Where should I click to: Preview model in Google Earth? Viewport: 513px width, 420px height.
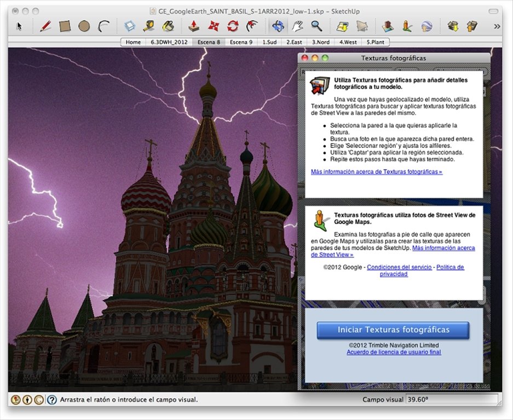coord(426,26)
